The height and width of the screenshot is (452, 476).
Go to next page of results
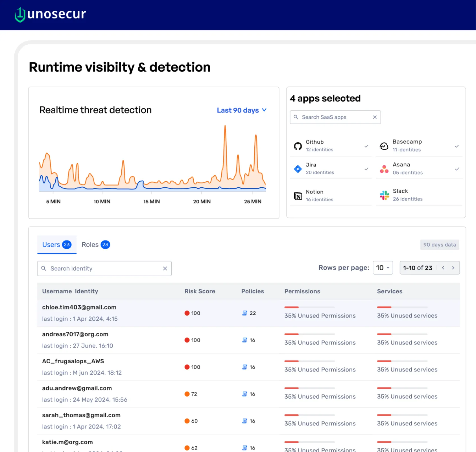point(453,268)
